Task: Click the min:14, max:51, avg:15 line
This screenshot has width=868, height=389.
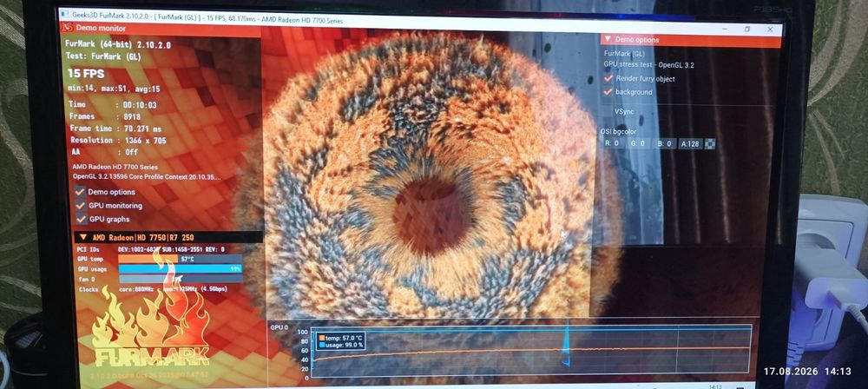Action: pos(114,89)
